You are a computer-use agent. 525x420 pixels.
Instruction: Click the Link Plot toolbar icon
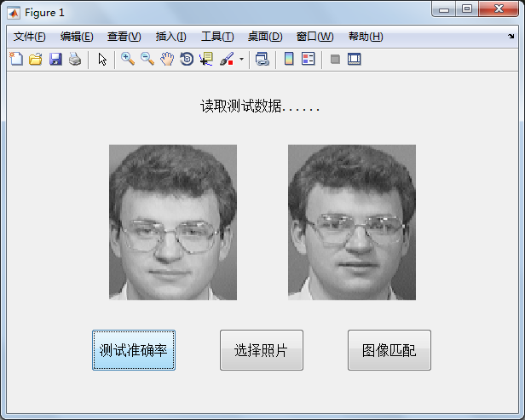262,60
